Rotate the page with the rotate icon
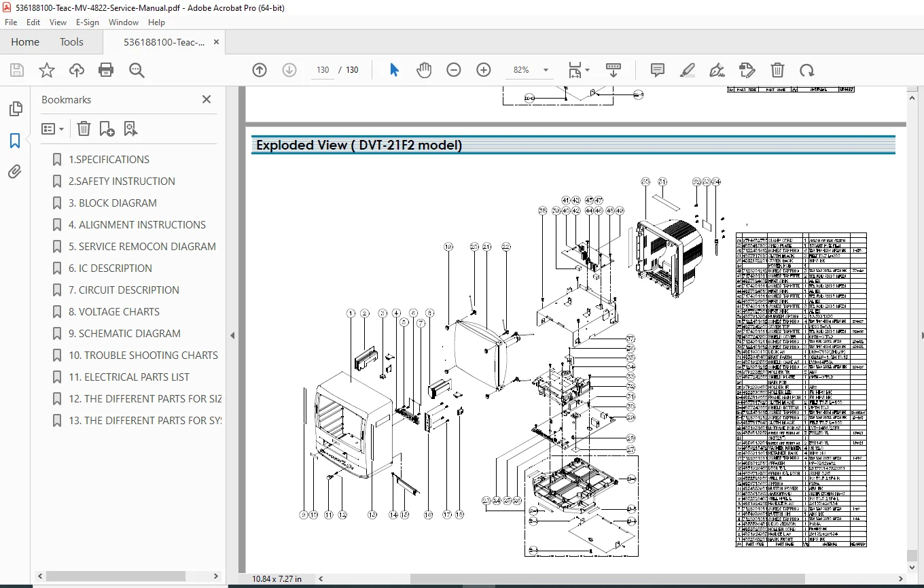The height and width of the screenshot is (588, 924). point(806,70)
